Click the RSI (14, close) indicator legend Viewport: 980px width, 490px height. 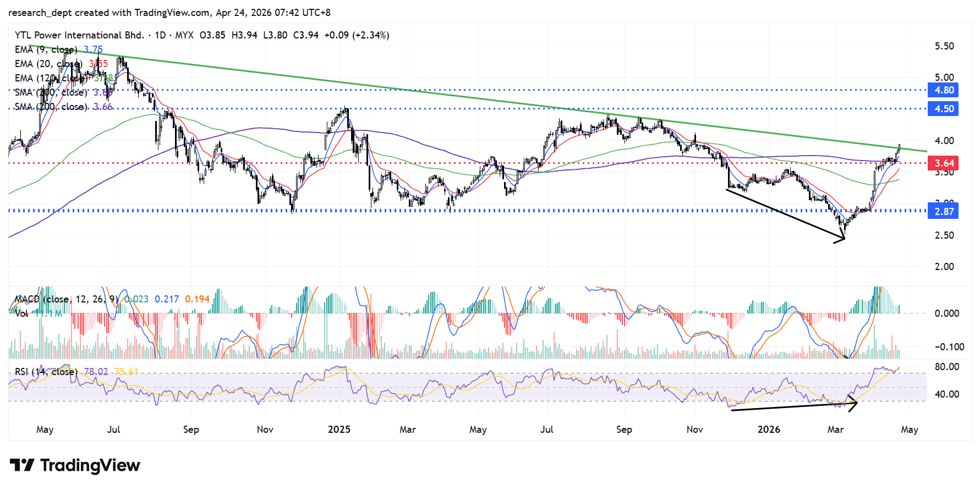pyautogui.click(x=46, y=372)
